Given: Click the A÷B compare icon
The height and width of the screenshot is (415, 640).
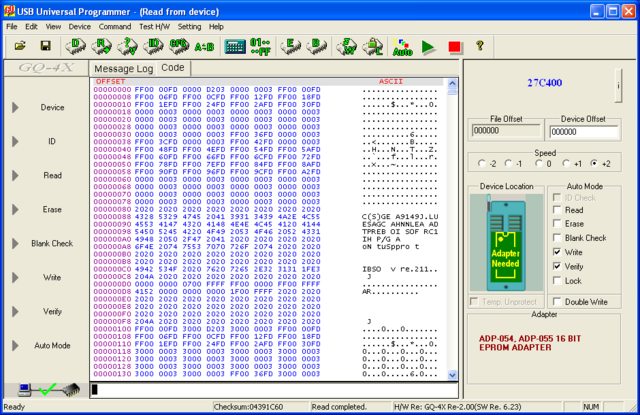Looking at the screenshot, I should [x=204, y=47].
